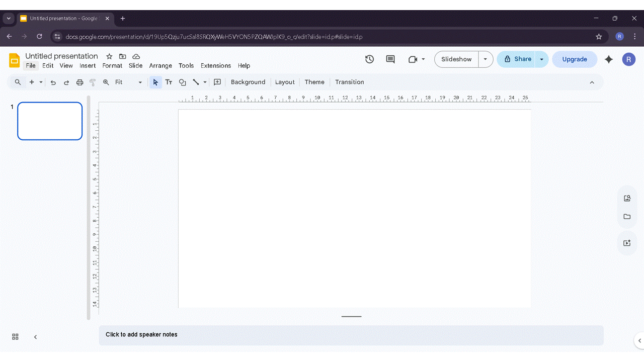
Task: Open the Insert menu
Action: pyautogui.click(x=88, y=65)
